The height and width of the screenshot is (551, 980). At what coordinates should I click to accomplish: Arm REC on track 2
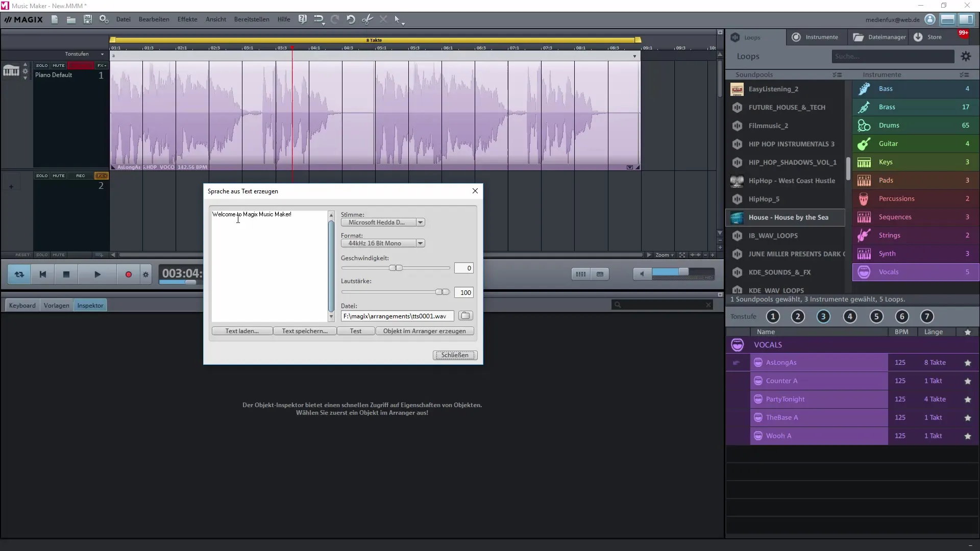[x=81, y=176]
